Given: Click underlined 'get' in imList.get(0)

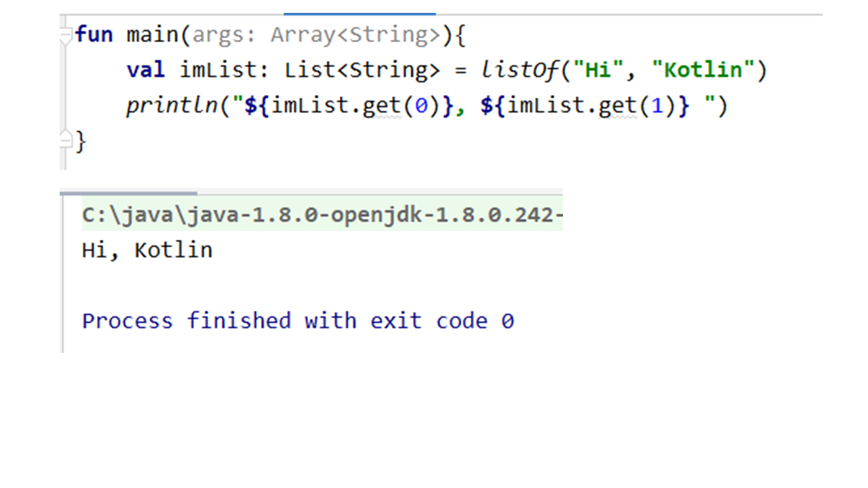Looking at the screenshot, I should coord(381,106).
